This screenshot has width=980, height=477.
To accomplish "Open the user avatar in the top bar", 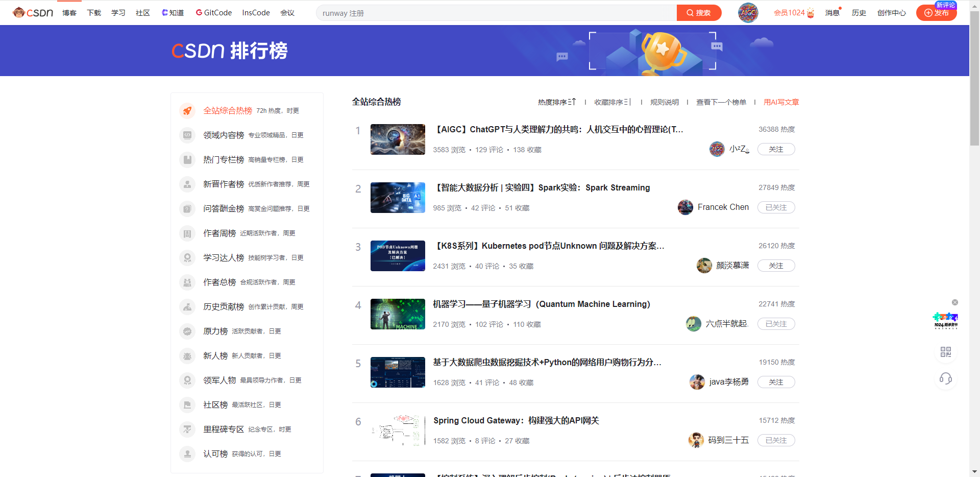I will [x=748, y=13].
